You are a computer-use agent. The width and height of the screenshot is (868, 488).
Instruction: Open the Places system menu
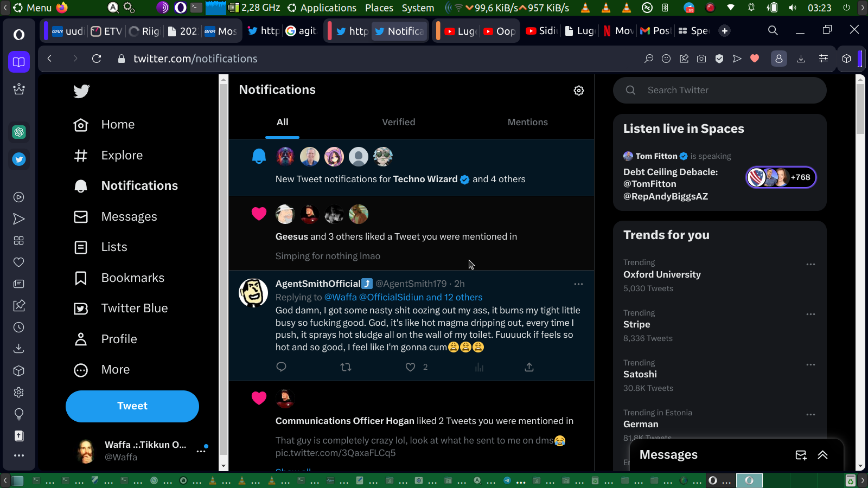coord(379,8)
